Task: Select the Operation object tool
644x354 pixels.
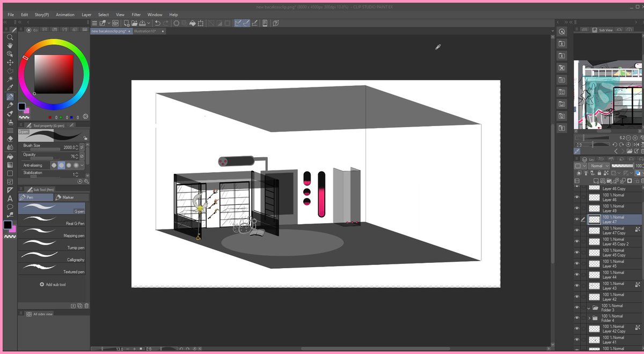Action: click(x=10, y=54)
